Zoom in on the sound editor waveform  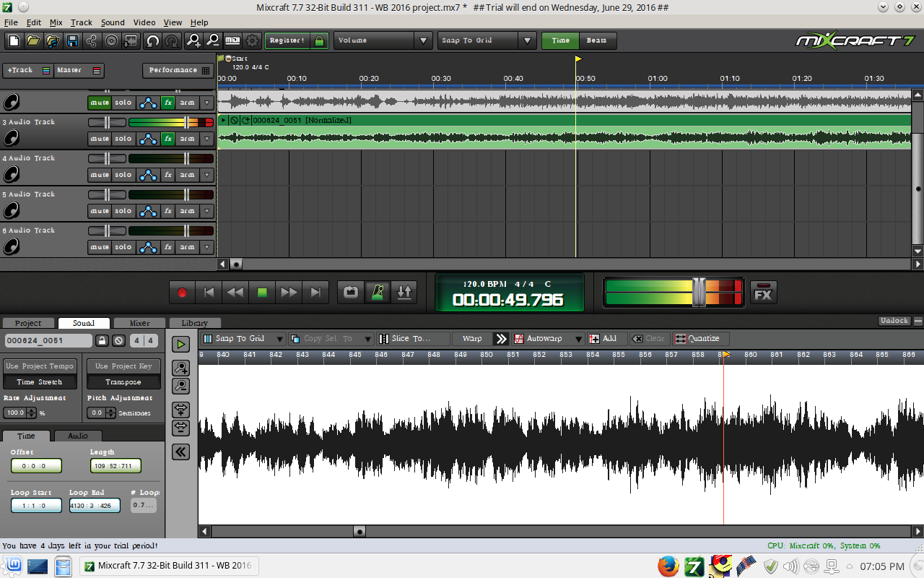click(180, 368)
